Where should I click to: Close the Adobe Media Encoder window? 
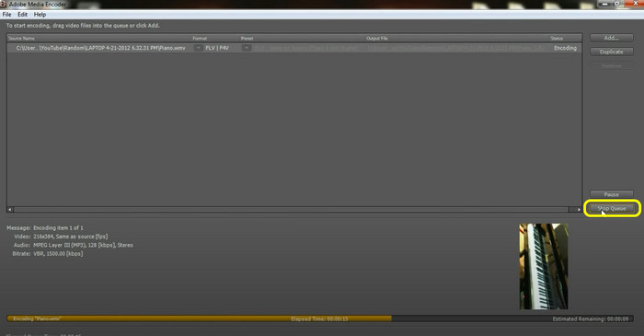pos(636,4)
